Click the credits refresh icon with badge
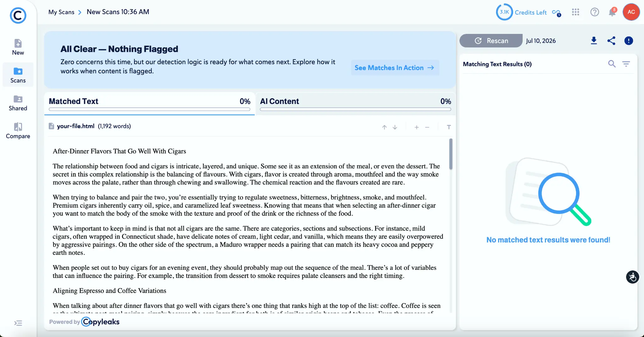 pos(556,13)
